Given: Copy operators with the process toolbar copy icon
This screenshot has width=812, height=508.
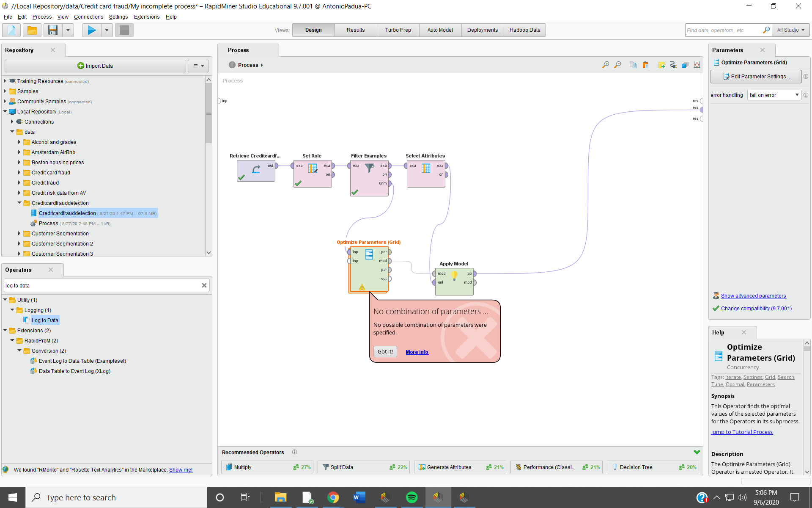Looking at the screenshot, I should coord(633,65).
